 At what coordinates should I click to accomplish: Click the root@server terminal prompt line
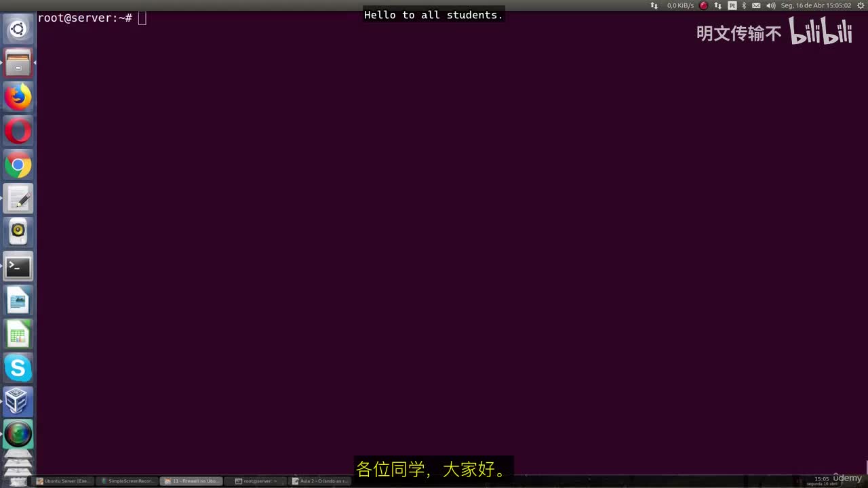(92, 18)
